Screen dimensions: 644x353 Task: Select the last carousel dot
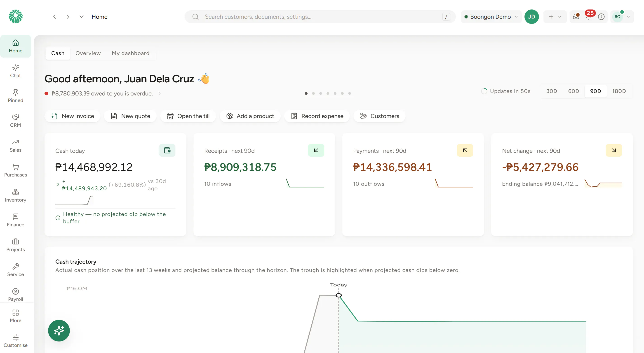350,93
